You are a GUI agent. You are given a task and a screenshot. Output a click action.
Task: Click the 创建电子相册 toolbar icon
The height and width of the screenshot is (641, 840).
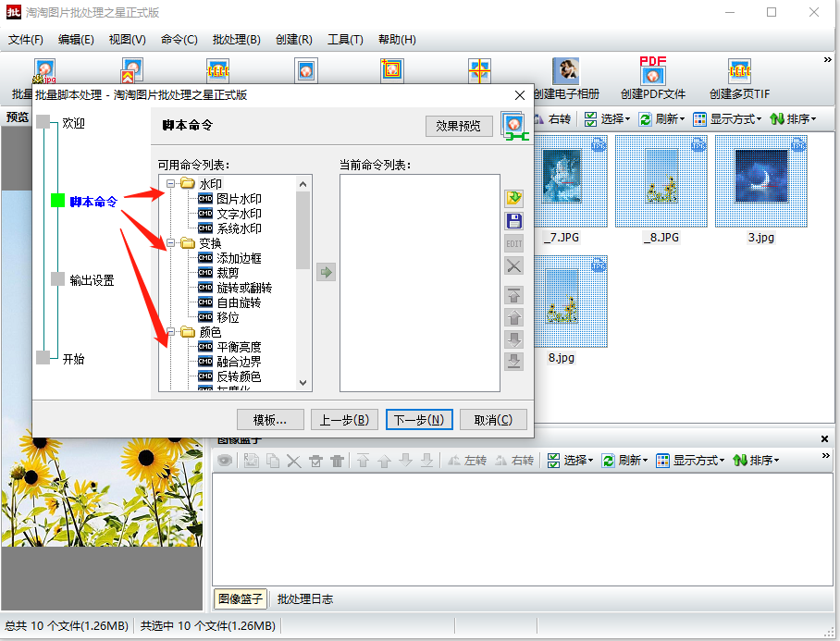coord(566,70)
